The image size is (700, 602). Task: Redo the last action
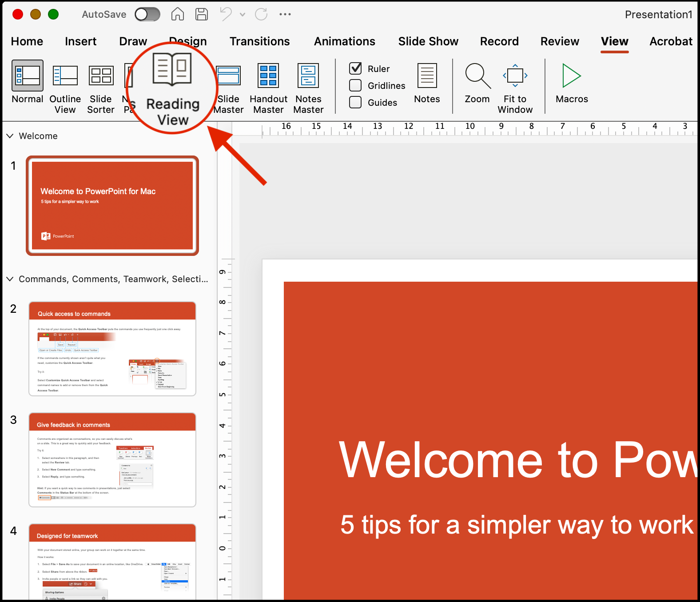pos(261,14)
